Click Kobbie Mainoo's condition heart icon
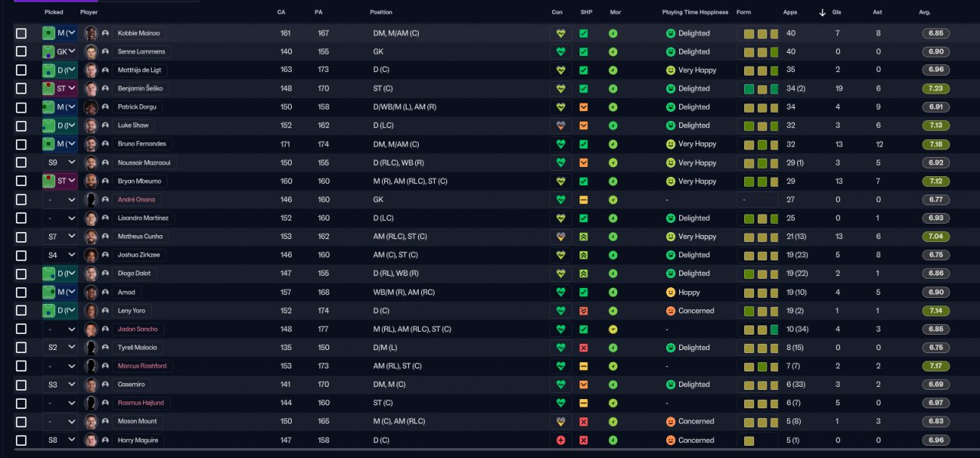The height and width of the screenshot is (458, 980). [560, 34]
